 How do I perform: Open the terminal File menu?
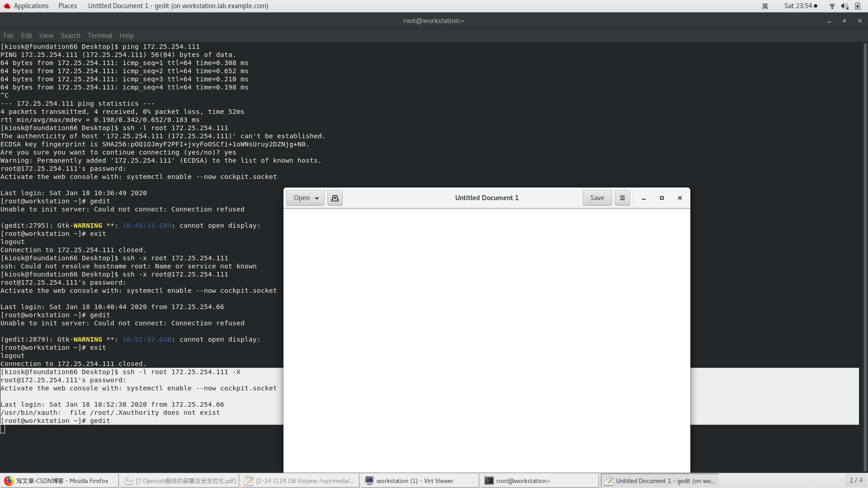point(9,36)
